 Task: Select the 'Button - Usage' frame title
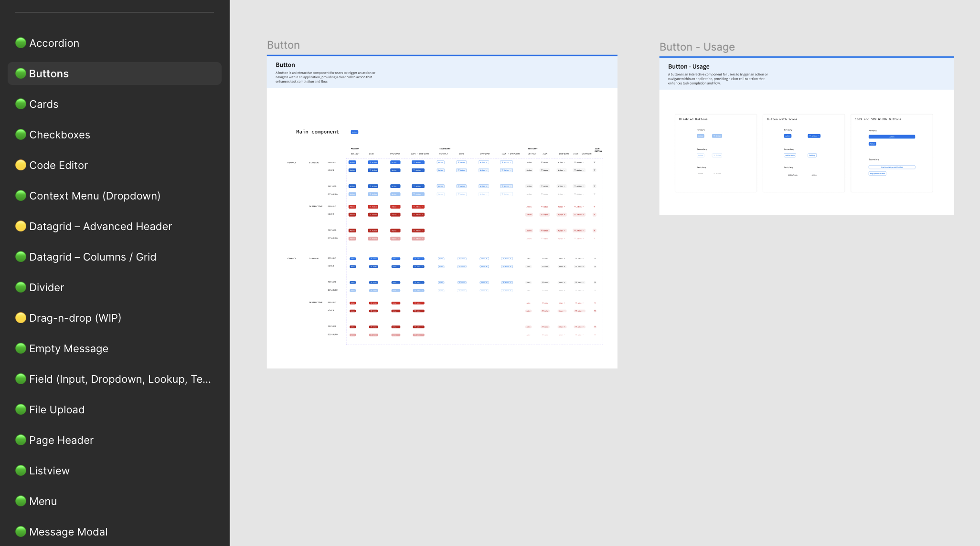[697, 47]
